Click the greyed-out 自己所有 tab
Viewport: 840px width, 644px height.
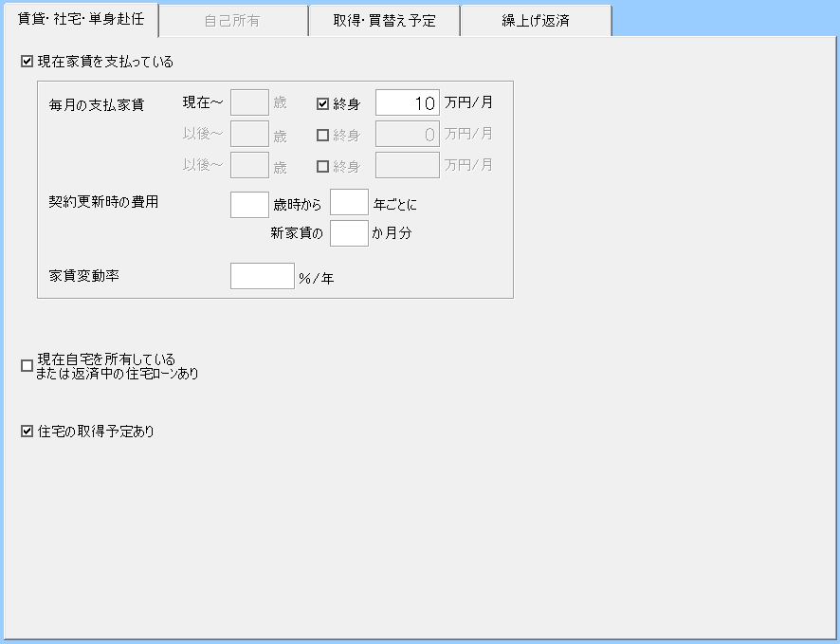[232, 20]
